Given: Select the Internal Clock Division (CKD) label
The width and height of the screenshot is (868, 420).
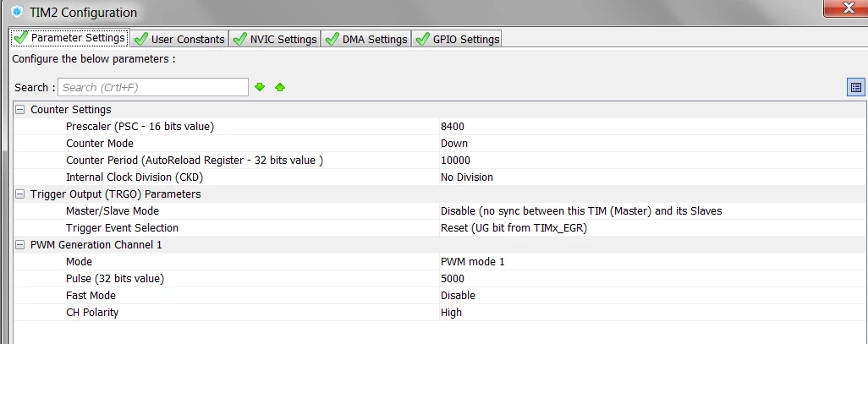Looking at the screenshot, I should click(135, 177).
